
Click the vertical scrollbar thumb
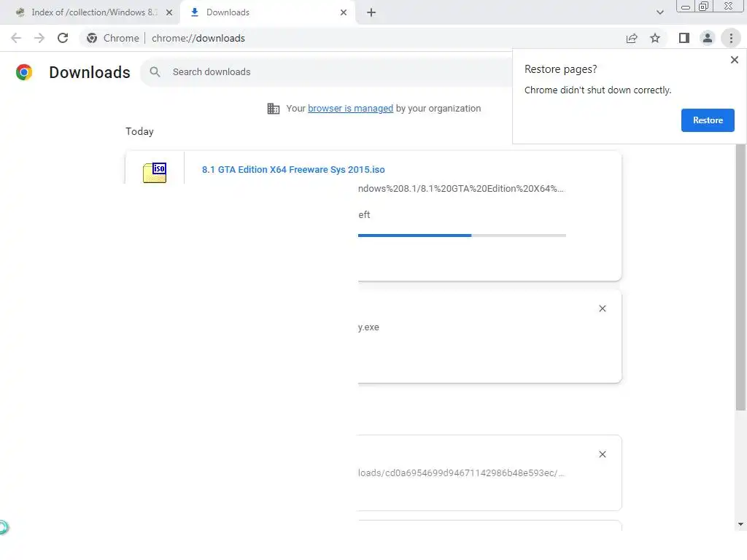tap(740, 276)
